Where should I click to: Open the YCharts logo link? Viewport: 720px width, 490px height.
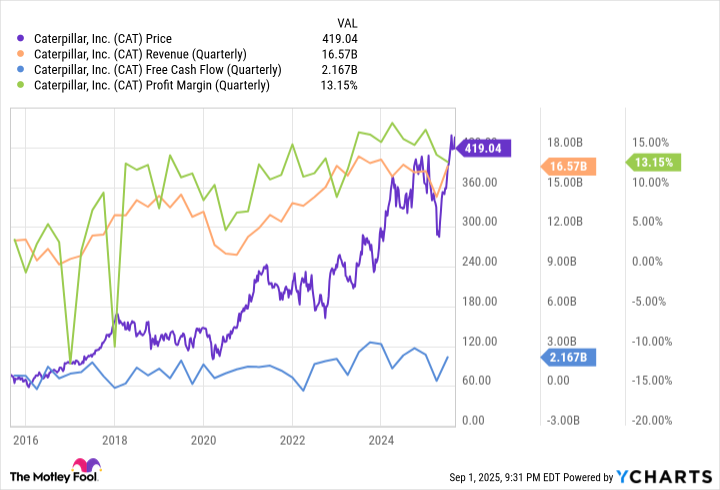664,477
